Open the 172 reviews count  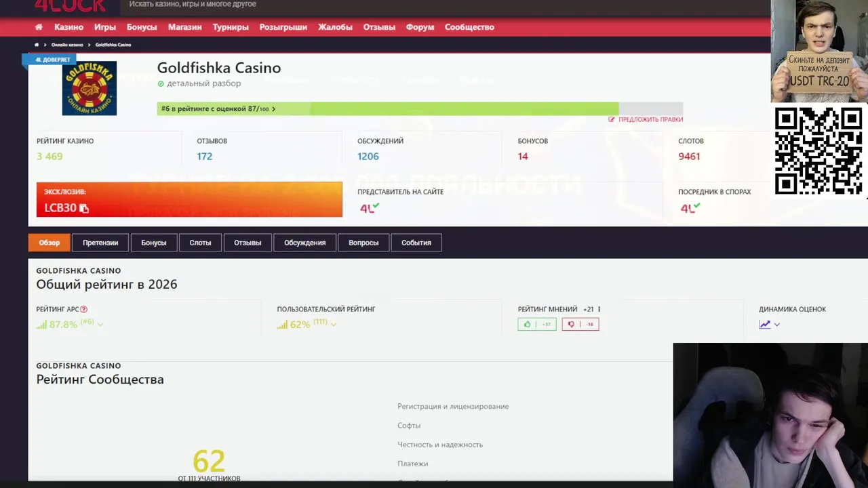tap(205, 157)
